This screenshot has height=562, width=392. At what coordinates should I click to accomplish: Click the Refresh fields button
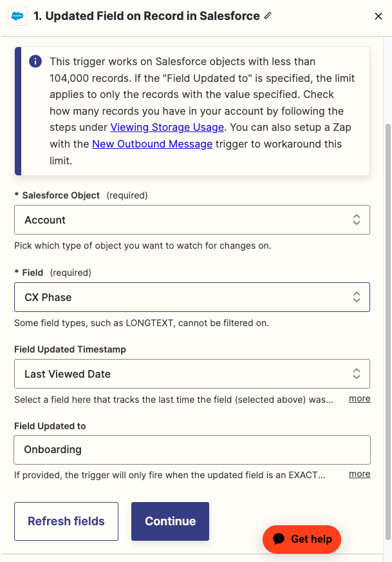[66, 521]
